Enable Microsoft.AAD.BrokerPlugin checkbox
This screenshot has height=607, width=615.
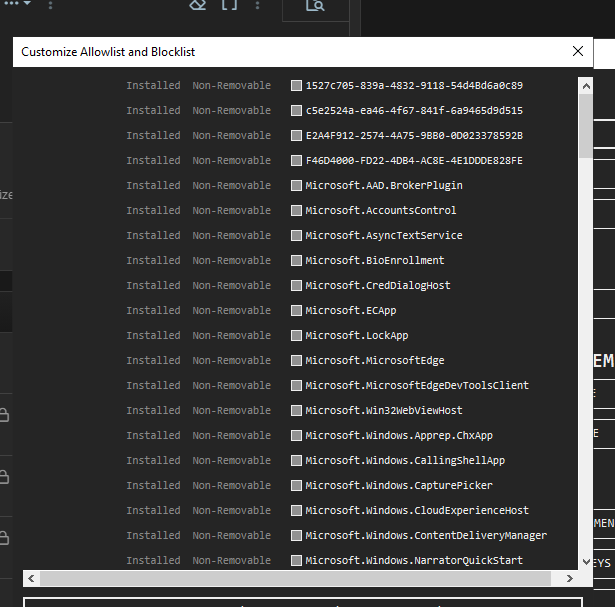click(x=296, y=185)
